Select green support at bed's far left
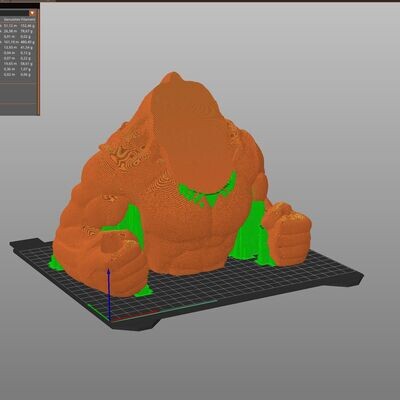This screenshot has height=400, width=400. pyautogui.click(x=54, y=262)
